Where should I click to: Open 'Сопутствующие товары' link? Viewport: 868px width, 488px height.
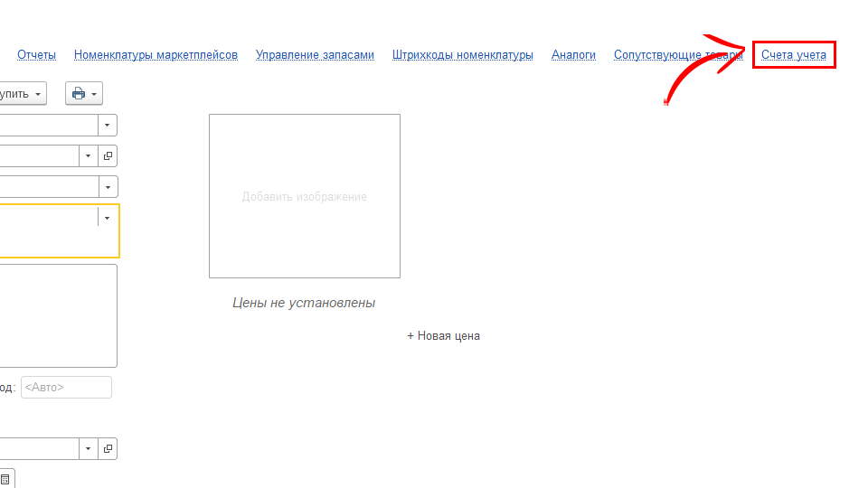point(678,55)
